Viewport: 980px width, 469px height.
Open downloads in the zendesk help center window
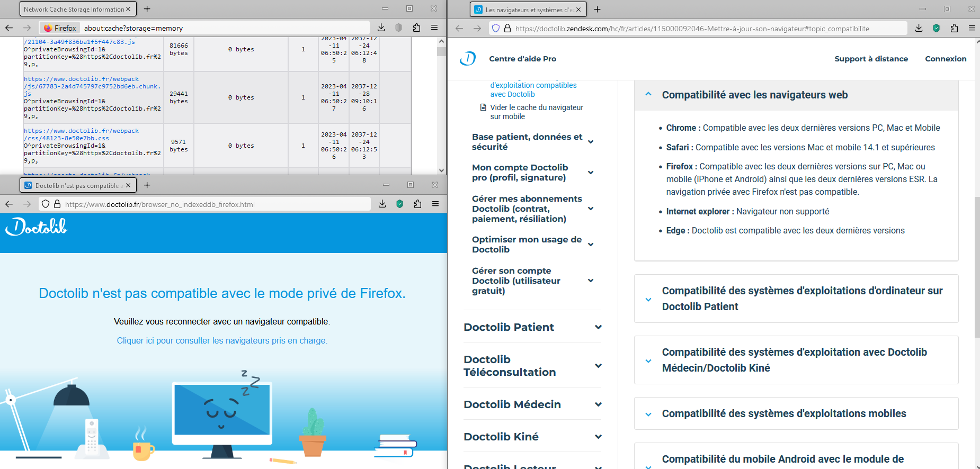tap(919, 29)
